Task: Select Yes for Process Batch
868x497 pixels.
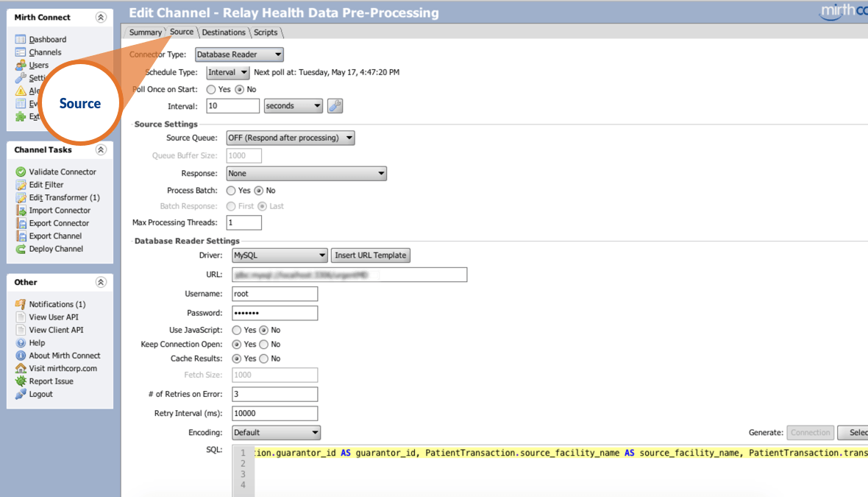Action: [231, 191]
